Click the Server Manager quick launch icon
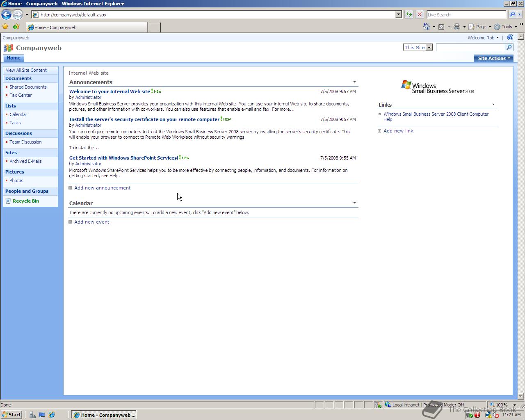This screenshot has width=525, height=420. tap(32, 415)
